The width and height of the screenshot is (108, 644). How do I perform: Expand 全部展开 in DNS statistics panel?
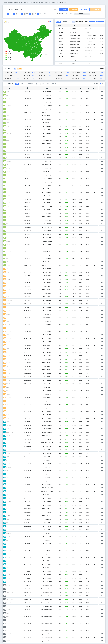101,69
